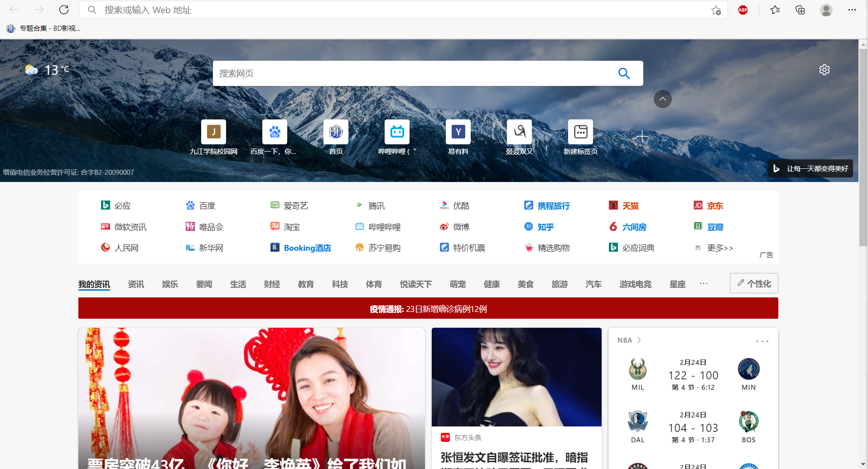Screen dimensions: 868x469
Task: Open the 九江学院校园网 quick link tile
Action: point(213,137)
